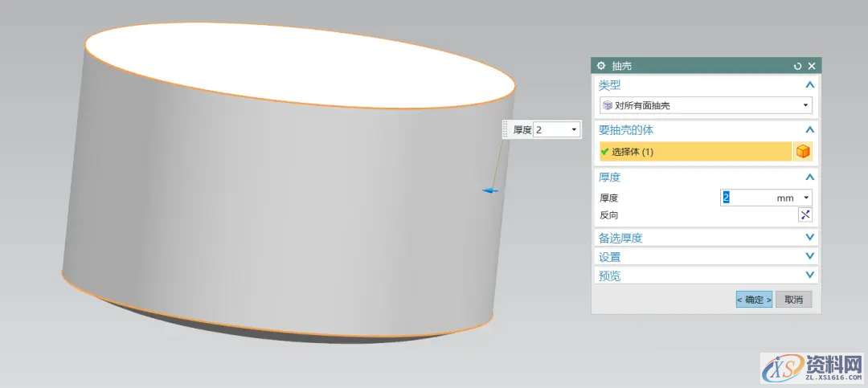Click the drag grip of the floating 厚度 box
Viewport: 868px width, 388px height.
click(x=506, y=129)
